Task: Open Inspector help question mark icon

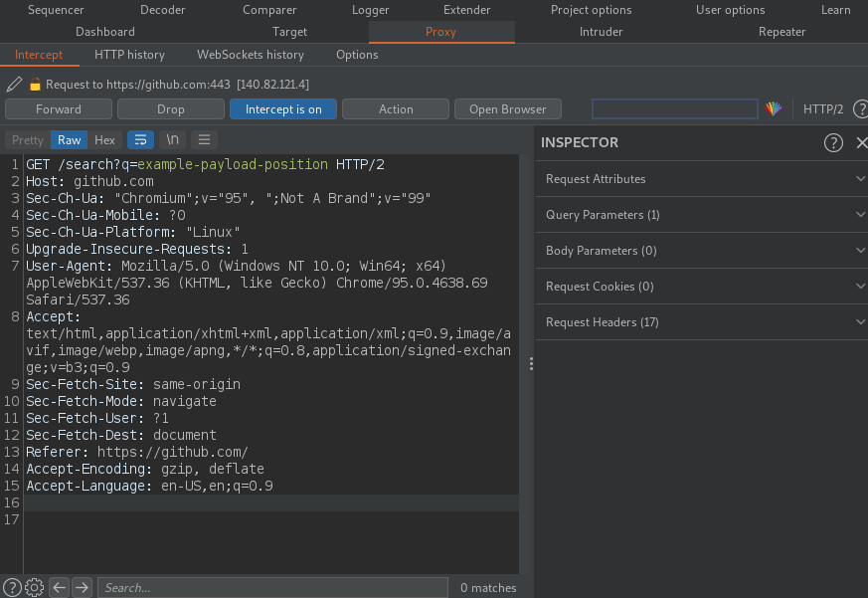Action: 833,142
